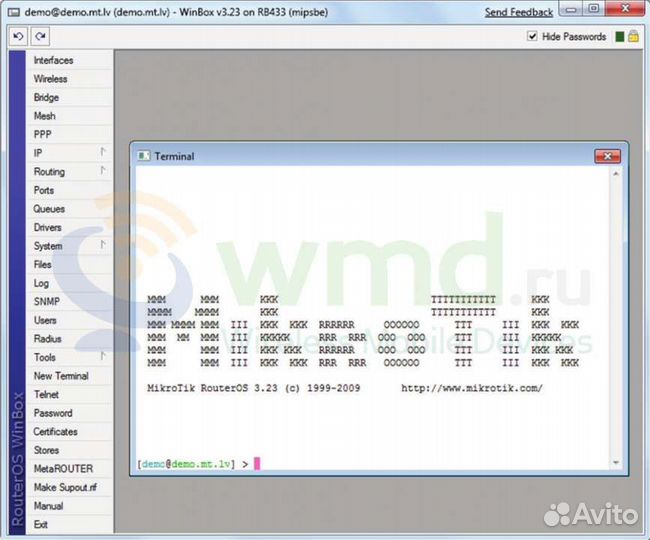This screenshot has width=650, height=540.
Task: Open the PPP menu item
Action: pyautogui.click(x=69, y=135)
